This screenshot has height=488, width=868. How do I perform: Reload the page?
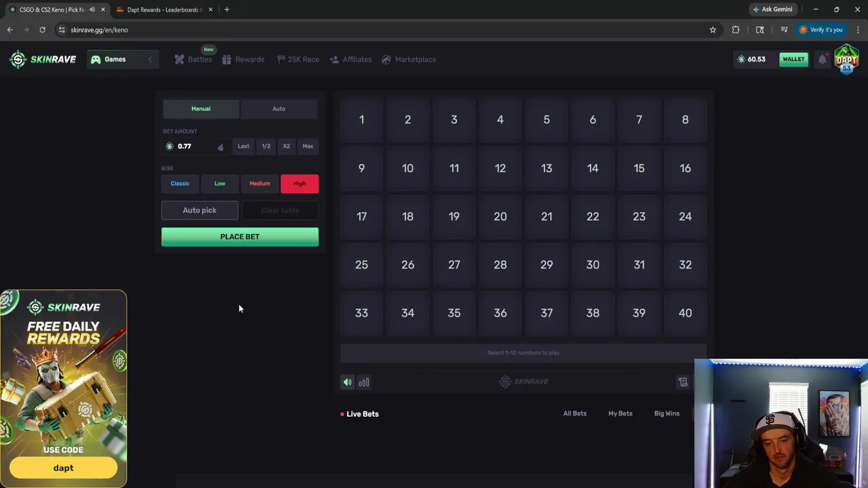(42, 30)
